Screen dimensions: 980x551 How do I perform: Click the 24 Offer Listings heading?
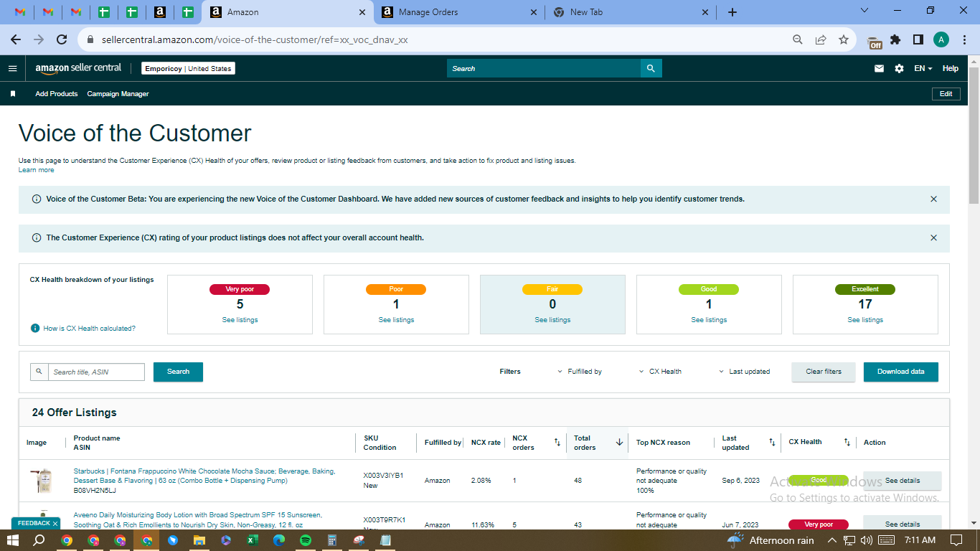(x=74, y=413)
